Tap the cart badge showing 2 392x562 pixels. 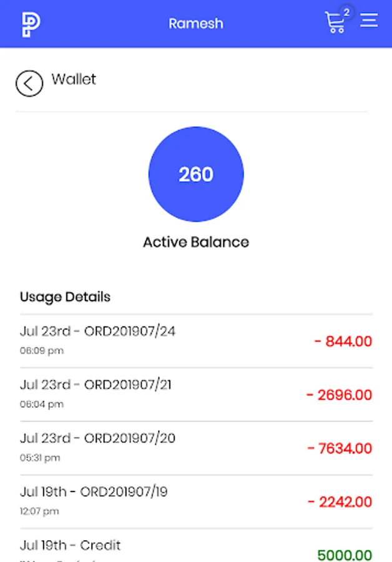[346, 12]
